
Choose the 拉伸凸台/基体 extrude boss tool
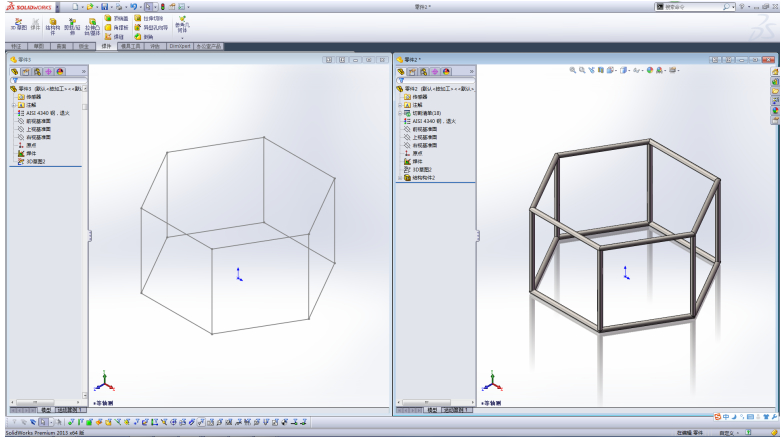tap(92, 27)
